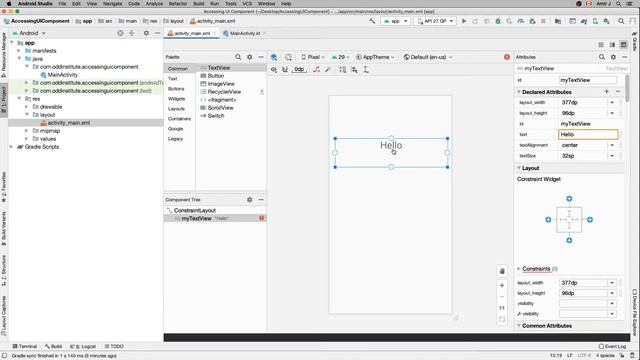Viewport: 640px width, 360px height.
Task: Click the red error indicator in the designer
Action: pos(507,57)
